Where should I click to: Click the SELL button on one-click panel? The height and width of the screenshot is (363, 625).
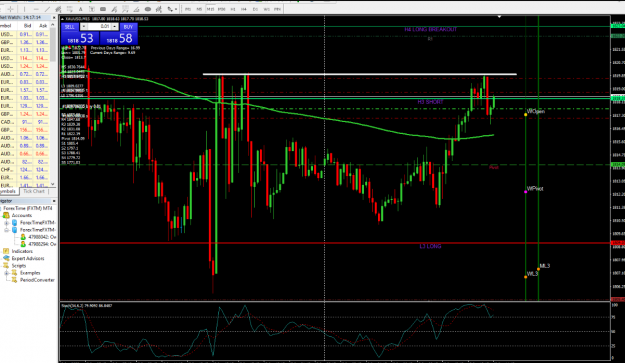69,27
